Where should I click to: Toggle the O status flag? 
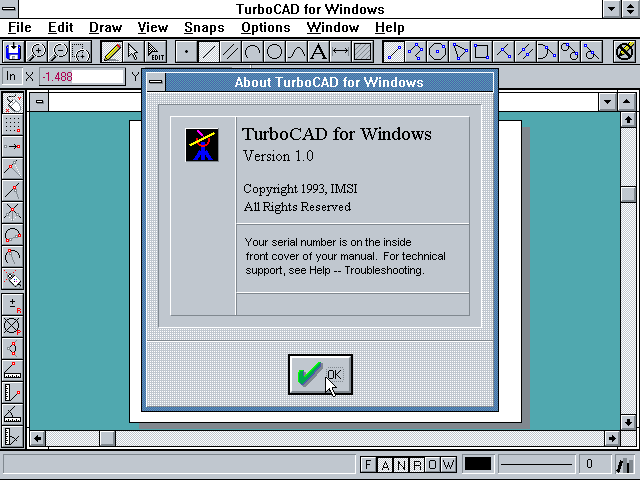point(433,464)
